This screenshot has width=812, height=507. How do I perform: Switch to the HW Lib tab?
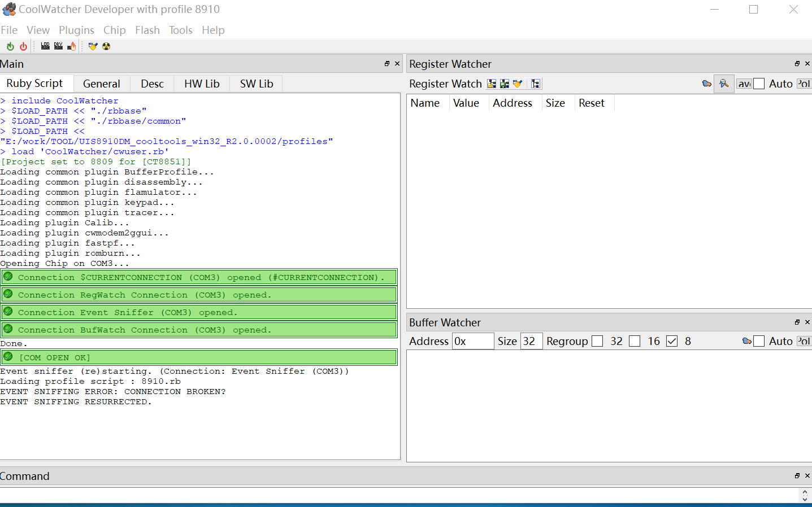[x=202, y=84]
